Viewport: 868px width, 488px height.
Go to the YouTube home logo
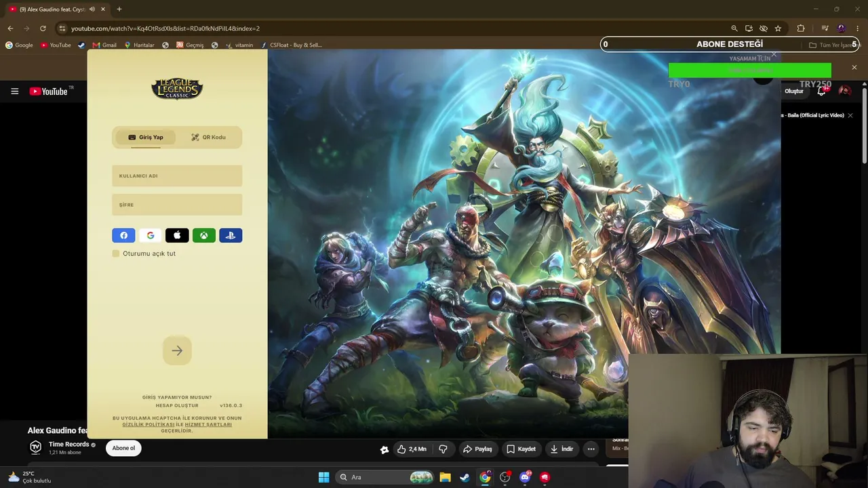pos(49,91)
